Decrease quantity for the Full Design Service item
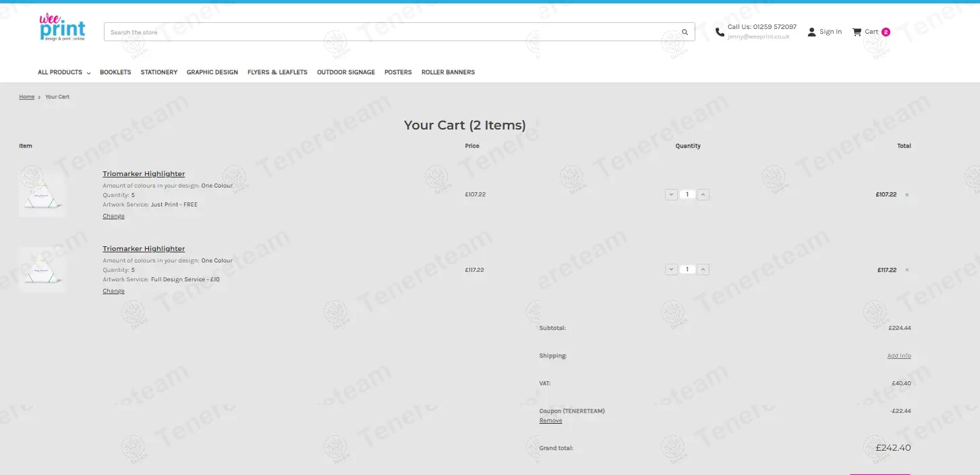The height and width of the screenshot is (475, 980). tap(671, 269)
